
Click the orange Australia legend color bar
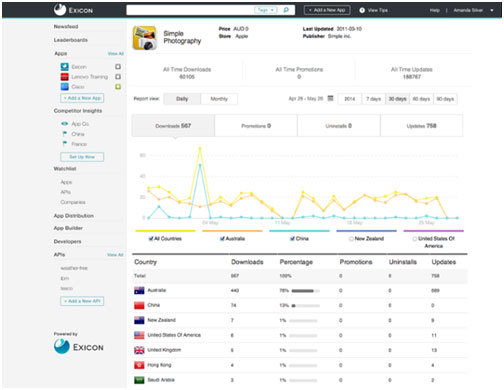tap(232, 231)
